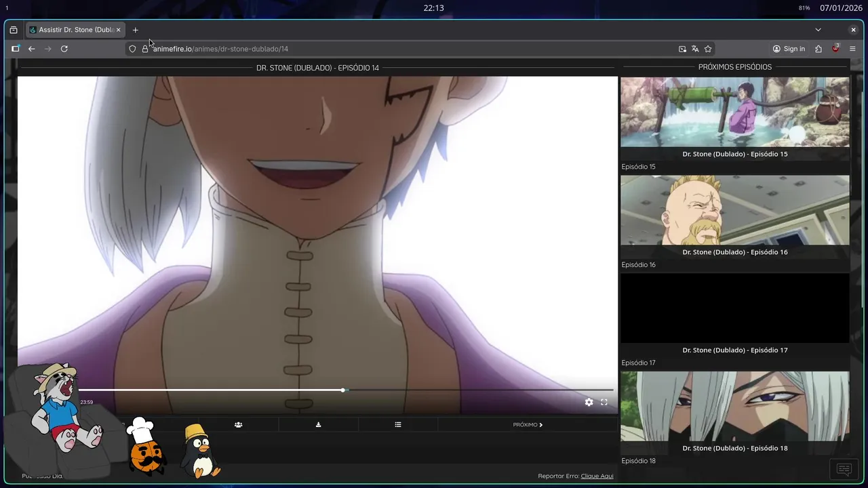The image size is (868, 488).
Task: Open the episode list icon
Action: click(398, 424)
